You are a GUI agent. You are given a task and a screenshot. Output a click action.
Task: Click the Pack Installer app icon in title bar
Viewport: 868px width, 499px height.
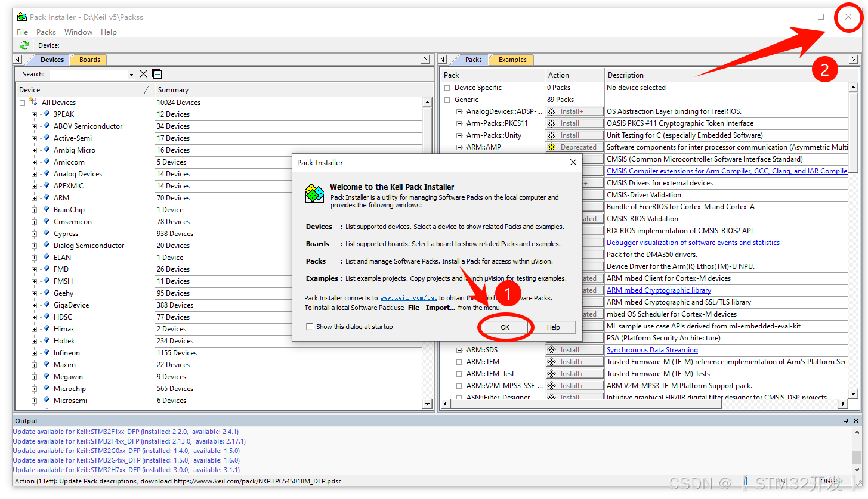pos(22,17)
